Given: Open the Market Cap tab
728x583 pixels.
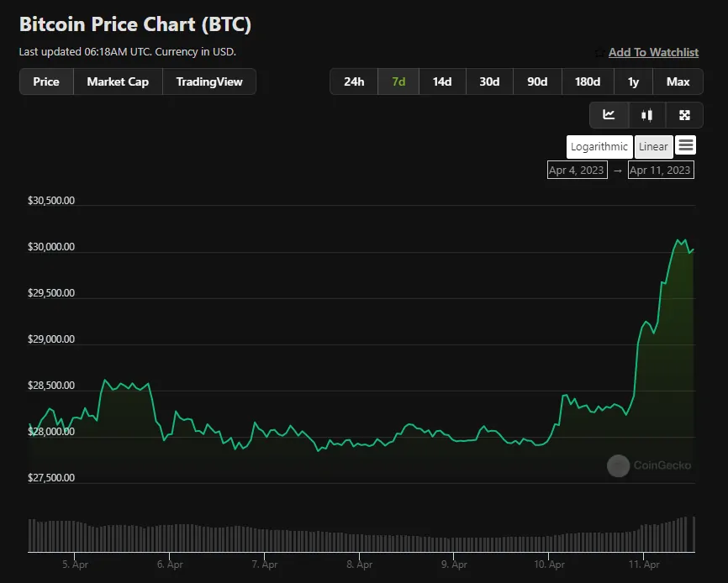Looking at the screenshot, I should pyautogui.click(x=118, y=81).
